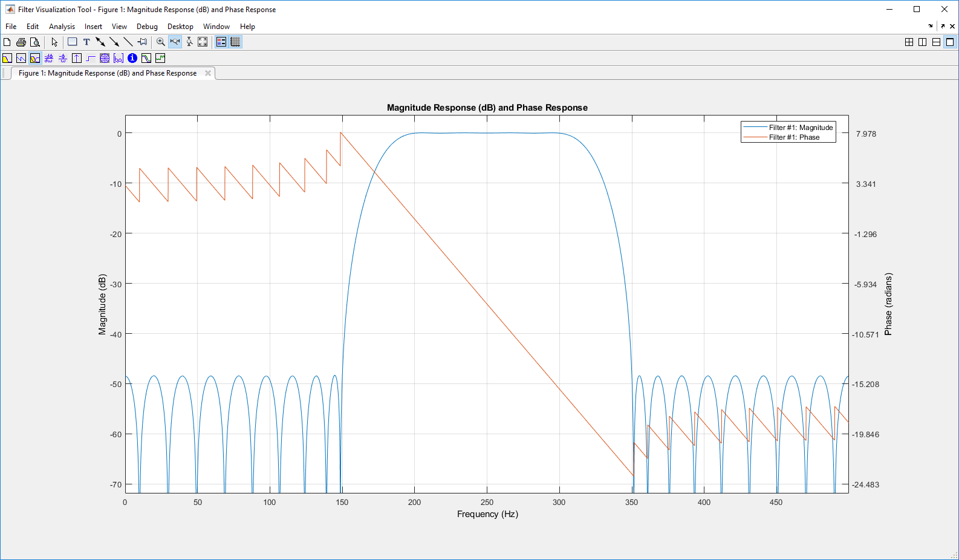Click the pin annotation icon
Screen dimensions: 959x560
tap(142, 42)
